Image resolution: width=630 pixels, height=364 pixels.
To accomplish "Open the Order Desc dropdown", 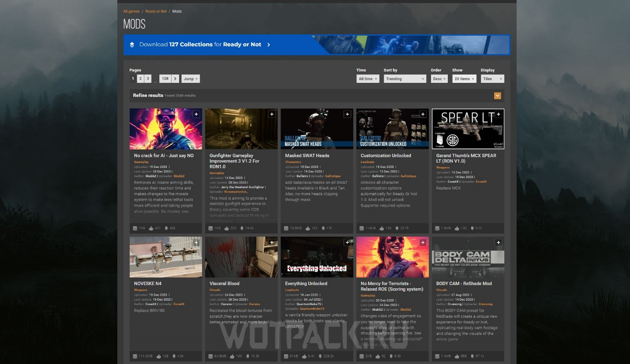I will click(x=439, y=79).
